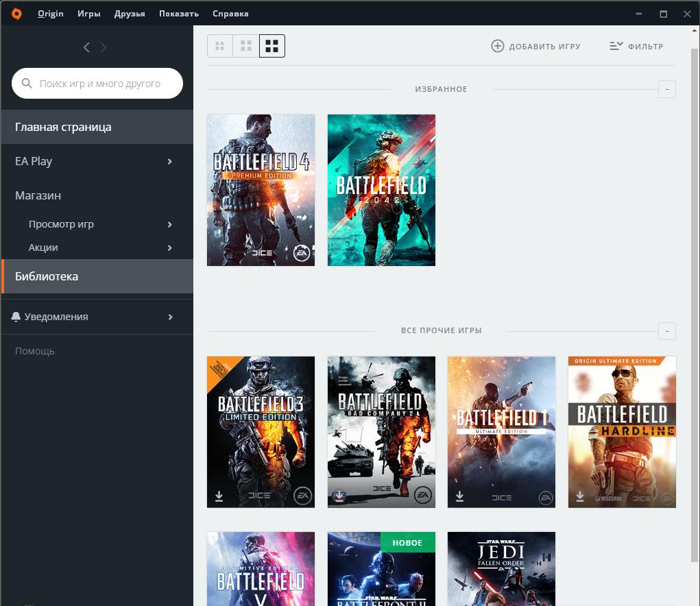The height and width of the screenshot is (606, 700).
Task: Open Battlefield 2042 tile
Action: [x=381, y=190]
